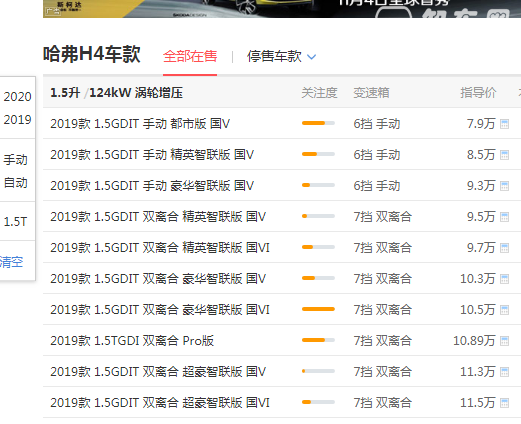521x424 pixels.
Task: Filter by 1.5T engine
Action: [15, 222]
